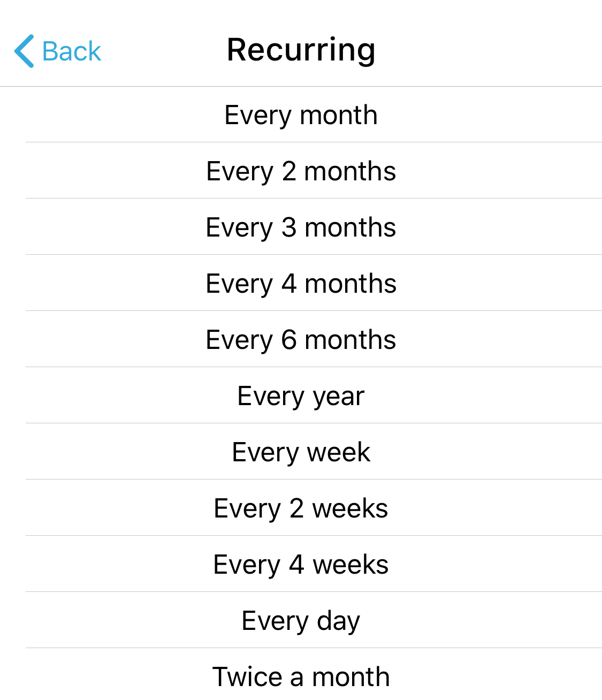Tap the Back text label
Image resolution: width=602 pixels, height=700 pixels.
coord(71,52)
